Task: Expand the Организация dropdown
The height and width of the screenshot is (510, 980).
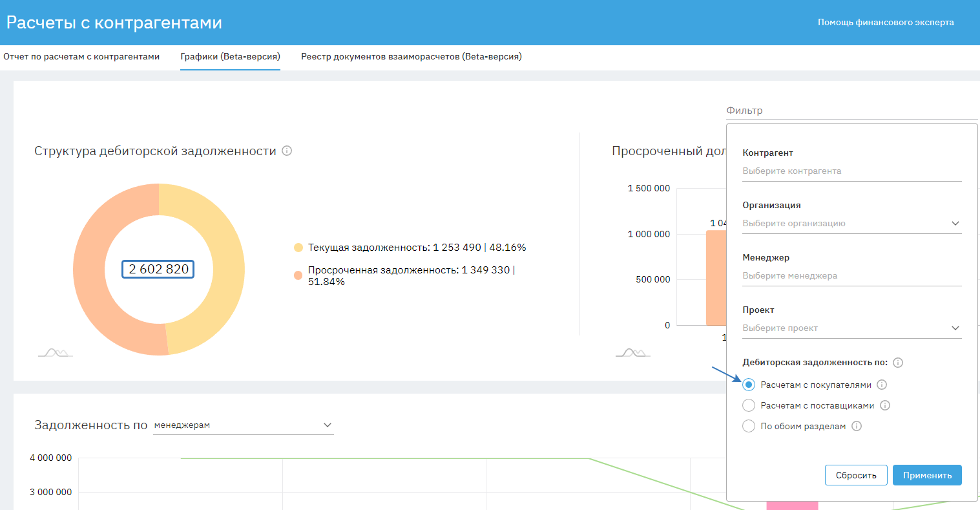Action: tap(852, 224)
